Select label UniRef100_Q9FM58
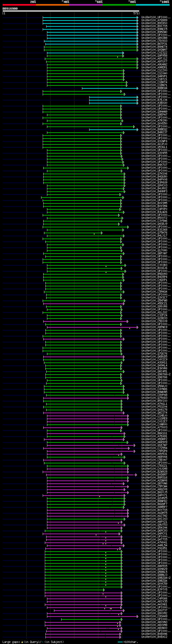 click(154, 56)
